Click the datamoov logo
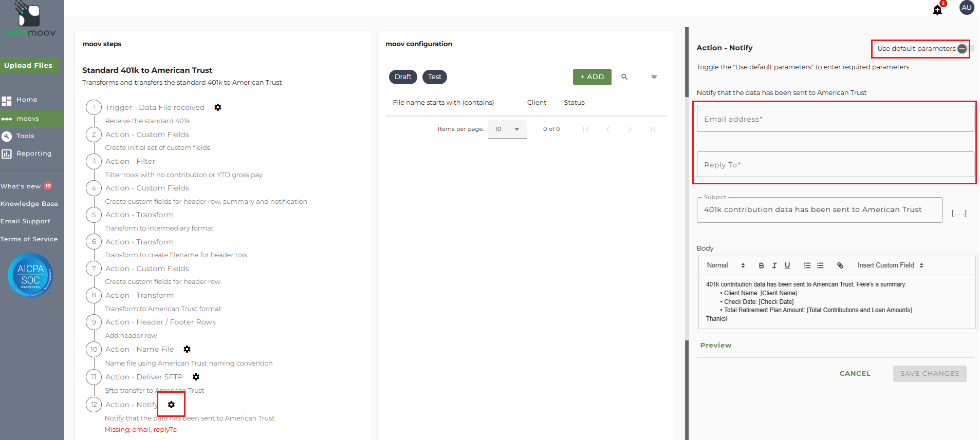This screenshot has width=980, height=440. click(x=29, y=20)
